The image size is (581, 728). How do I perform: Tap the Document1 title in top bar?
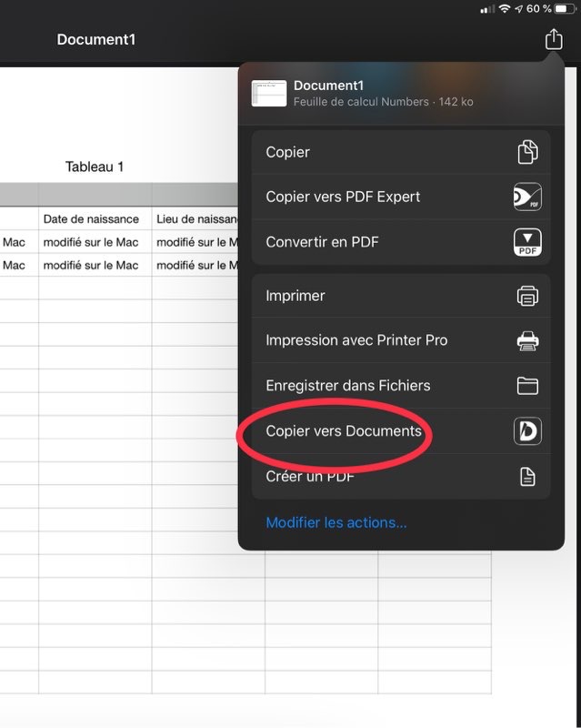96,40
